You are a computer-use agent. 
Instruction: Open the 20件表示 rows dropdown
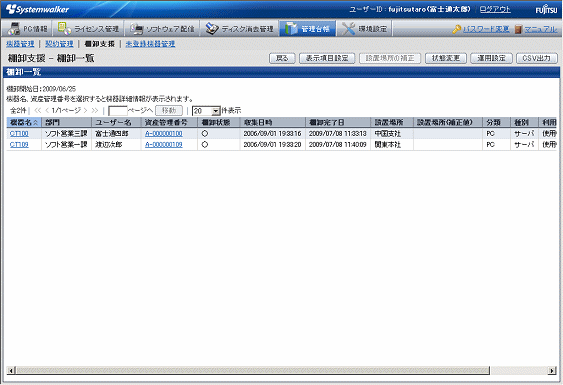[206, 111]
